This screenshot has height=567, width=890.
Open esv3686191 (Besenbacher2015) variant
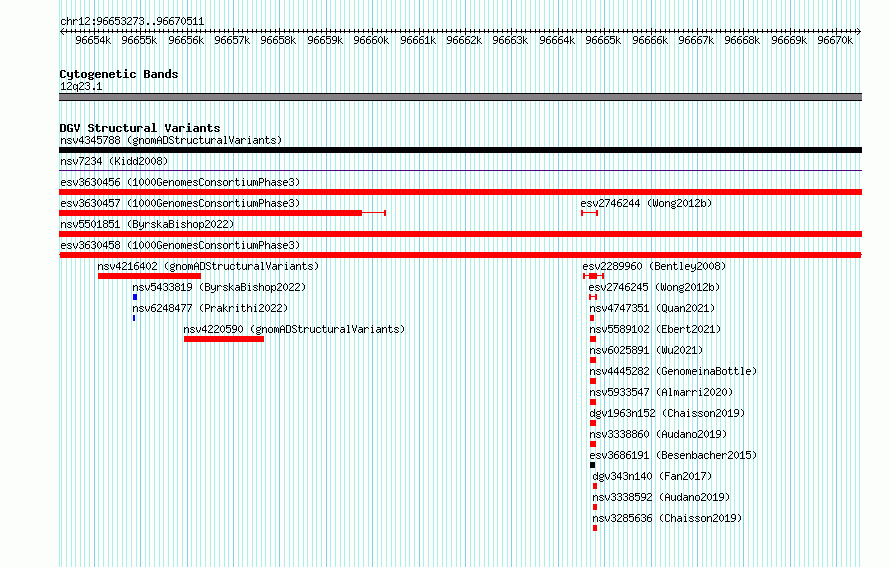tap(673, 455)
